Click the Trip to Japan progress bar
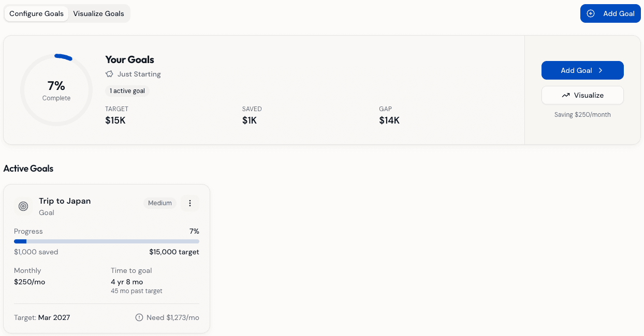This screenshot has height=336, width=644. [x=106, y=241]
